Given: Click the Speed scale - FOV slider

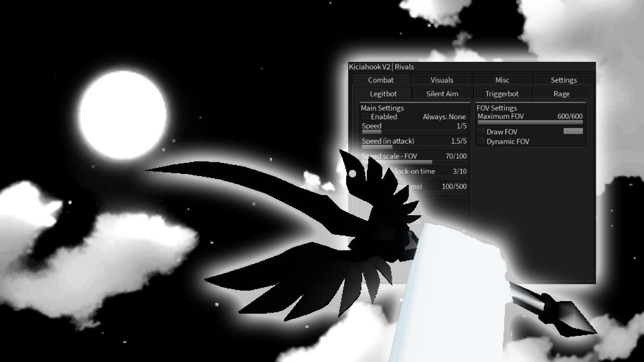Looking at the screenshot, I should pos(415,162).
